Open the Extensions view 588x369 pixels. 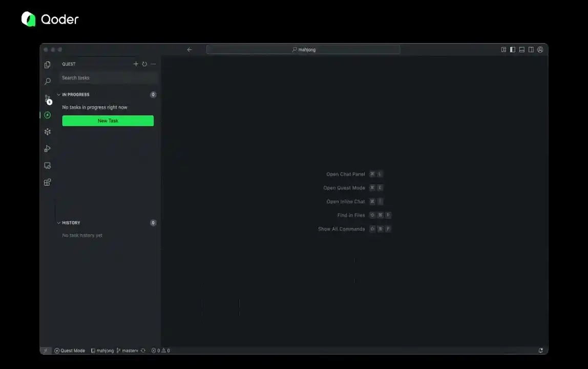click(48, 182)
